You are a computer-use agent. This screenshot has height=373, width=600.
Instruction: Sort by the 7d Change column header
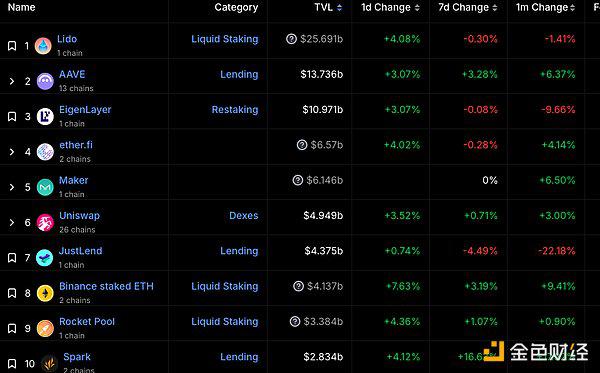pos(468,7)
